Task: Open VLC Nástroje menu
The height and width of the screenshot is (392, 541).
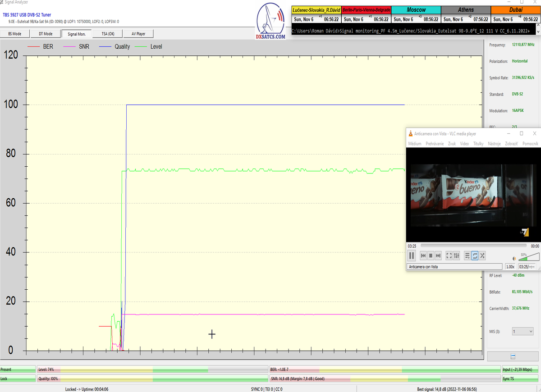Action: pos(494,144)
